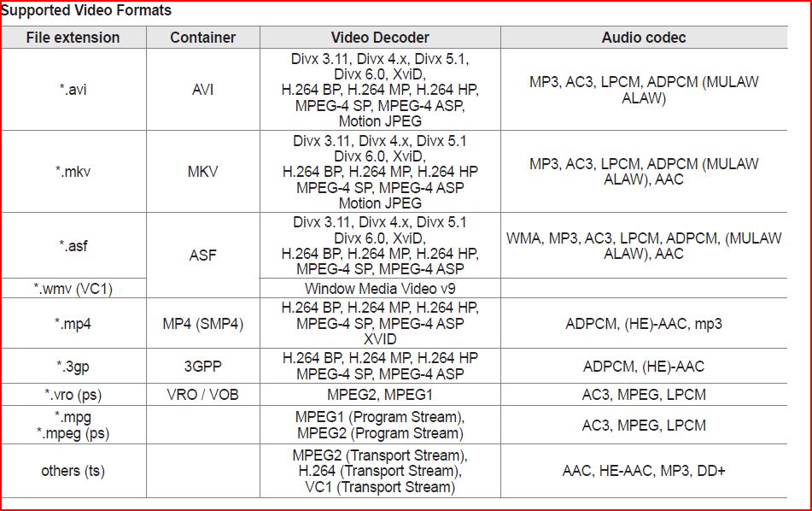Click the MPEG2, MPEG1 decoder cell
Image resolution: width=812 pixels, height=511 pixels.
pyautogui.click(x=380, y=395)
